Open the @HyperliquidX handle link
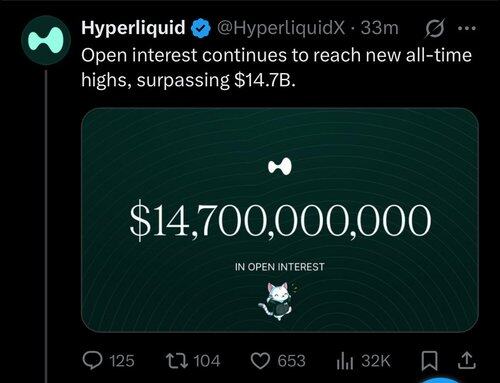This screenshot has width=500, height=383. pyautogui.click(x=281, y=28)
